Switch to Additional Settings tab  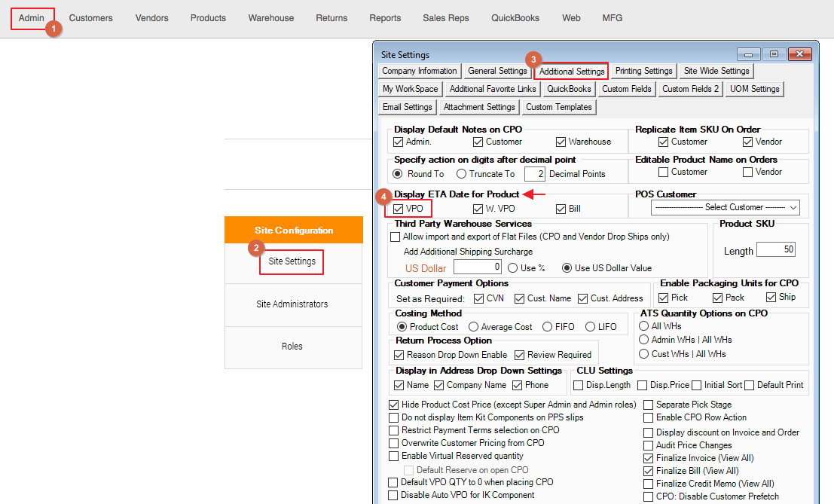(571, 72)
